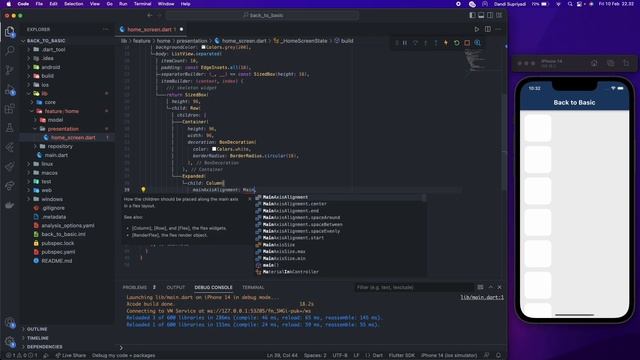The height and width of the screenshot is (360, 640).
Task: Open Manage gear in activity bar
Action: (10, 341)
